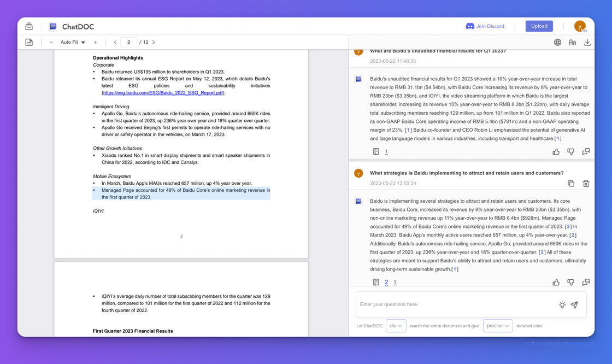This screenshot has height=364, width=612.
Task: Click the lightbulb suggestions icon
Action: [562, 305]
